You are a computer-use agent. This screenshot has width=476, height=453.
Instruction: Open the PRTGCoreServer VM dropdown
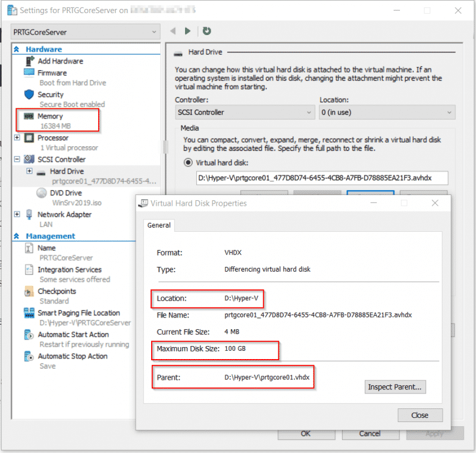[x=85, y=32]
